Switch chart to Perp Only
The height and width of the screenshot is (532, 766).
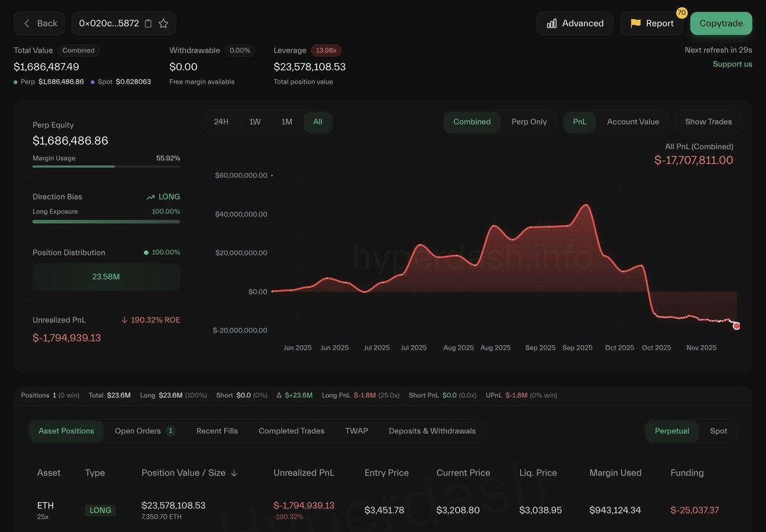click(x=529, y=122)
